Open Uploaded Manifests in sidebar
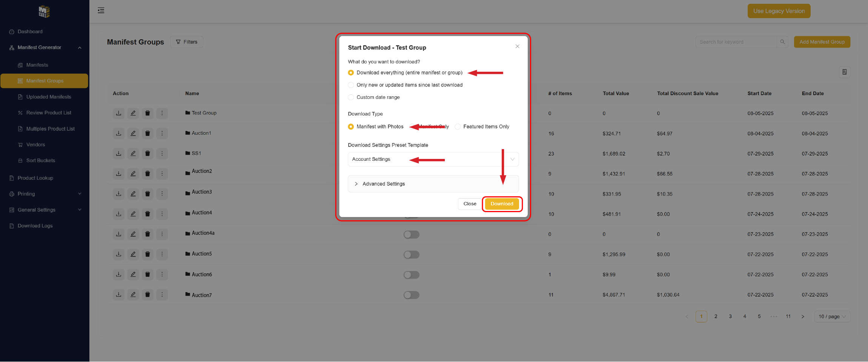Image resolution: width=868 pixels, height=362 pixels. tap(49, 97)
